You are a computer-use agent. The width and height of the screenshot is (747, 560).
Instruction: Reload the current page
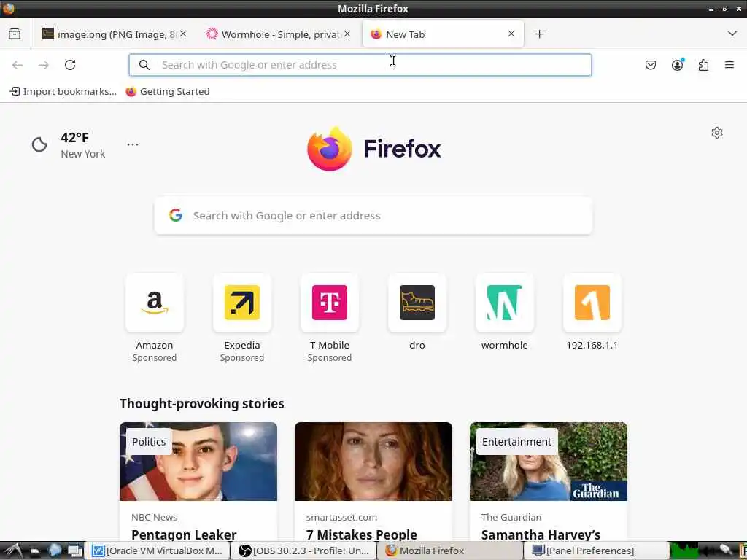pos(70,65)
